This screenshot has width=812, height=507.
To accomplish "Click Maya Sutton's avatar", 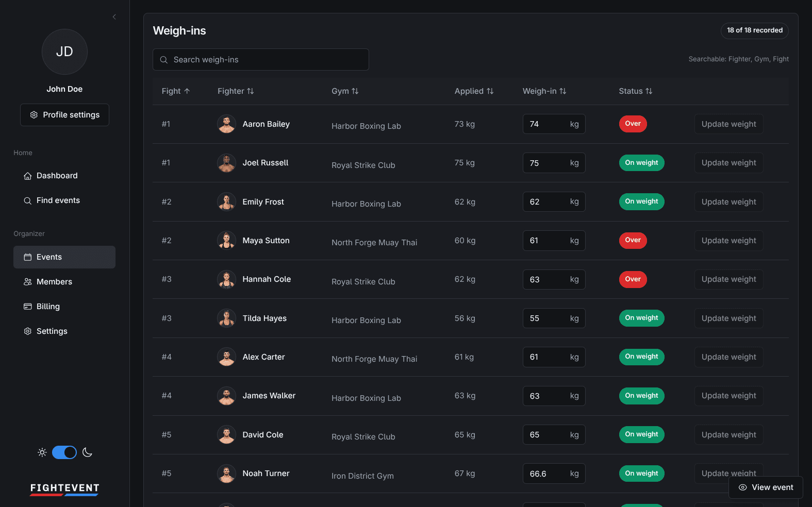I will pyautogui.click(x=226, y=241).
